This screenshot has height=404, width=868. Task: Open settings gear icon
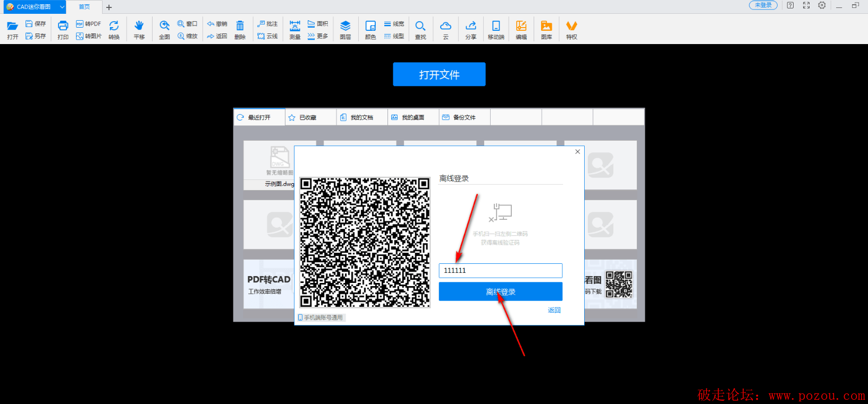[x=822, y=5]
